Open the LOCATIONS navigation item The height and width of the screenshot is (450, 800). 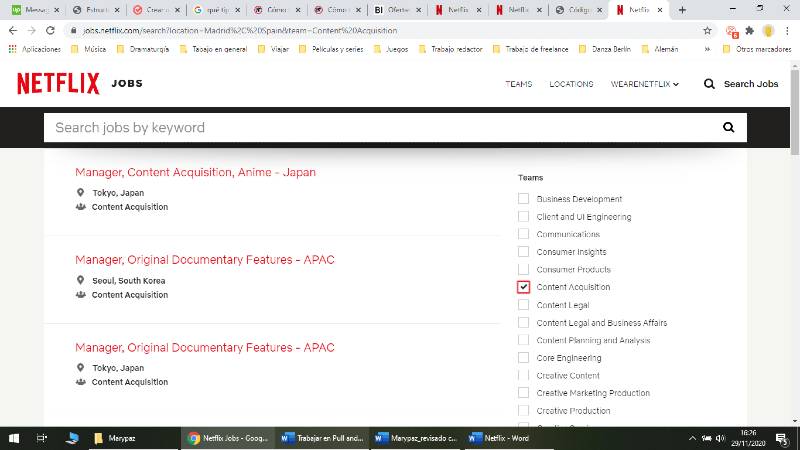[x=571, y=84]
